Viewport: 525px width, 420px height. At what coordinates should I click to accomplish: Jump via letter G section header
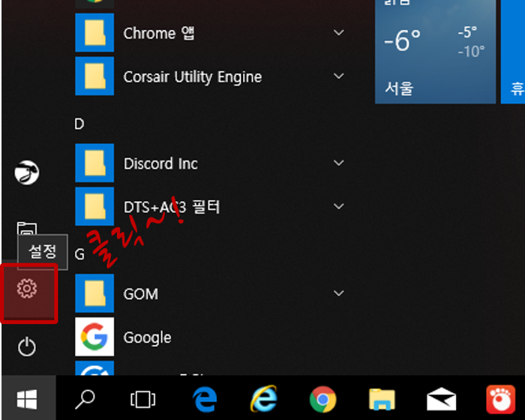[x=79, y=254]
